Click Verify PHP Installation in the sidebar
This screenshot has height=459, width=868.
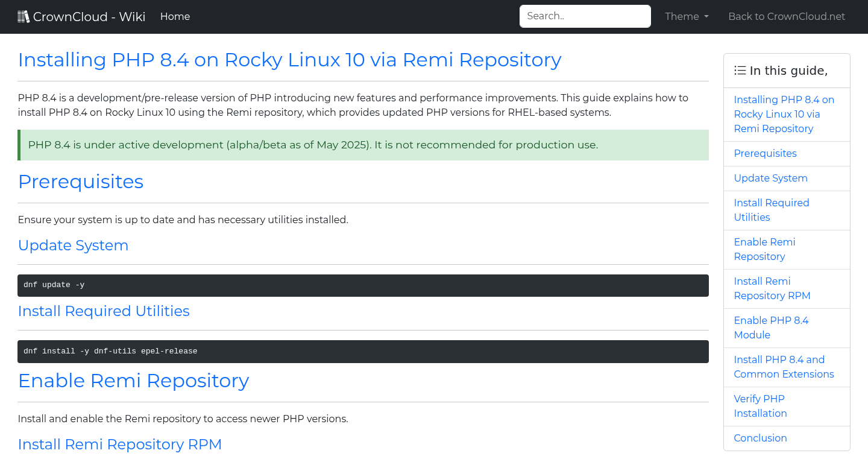point(760,406)
